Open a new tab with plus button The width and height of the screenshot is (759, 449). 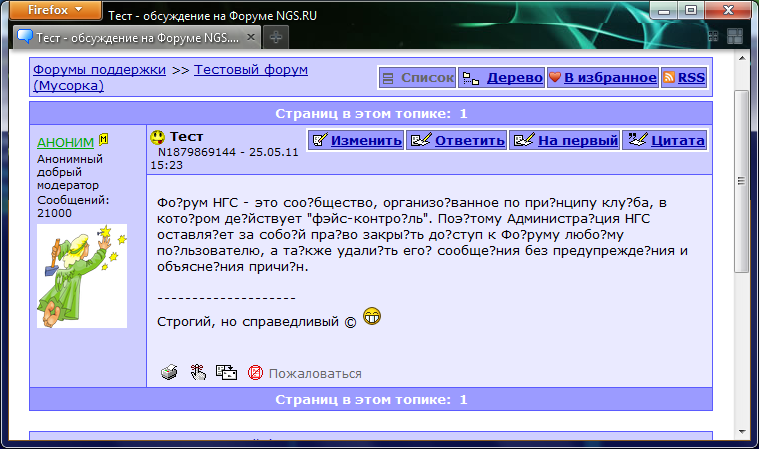(x=276, y=37)
